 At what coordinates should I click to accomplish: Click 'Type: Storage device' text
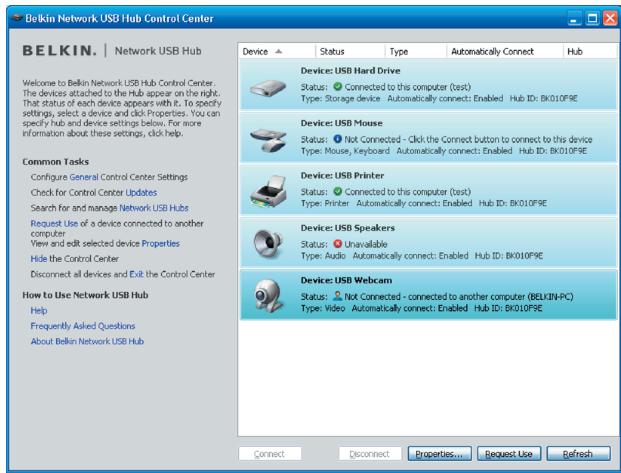click(x=340, y=98)
